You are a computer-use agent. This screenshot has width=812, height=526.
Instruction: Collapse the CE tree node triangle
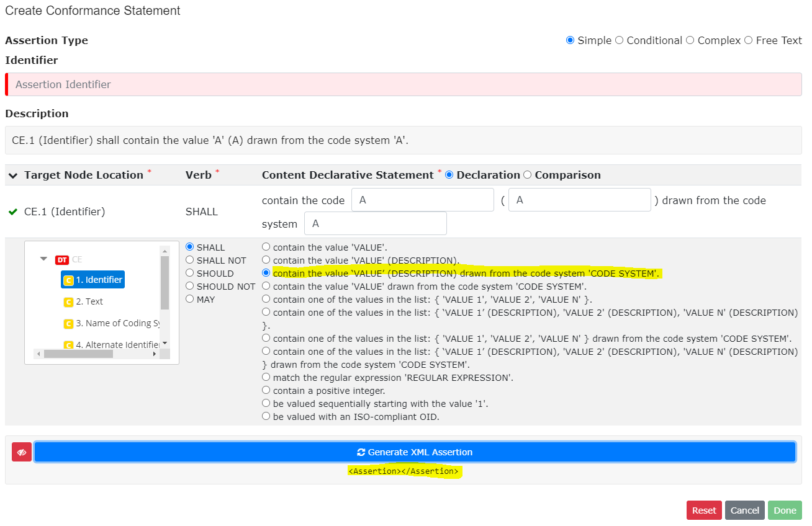point(43,259)
